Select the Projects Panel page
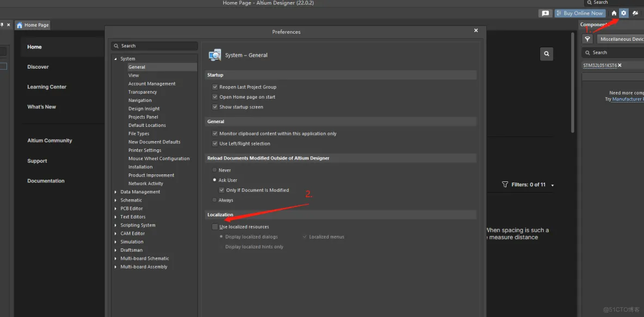This screenshot has width=644, height=317. 143,117
